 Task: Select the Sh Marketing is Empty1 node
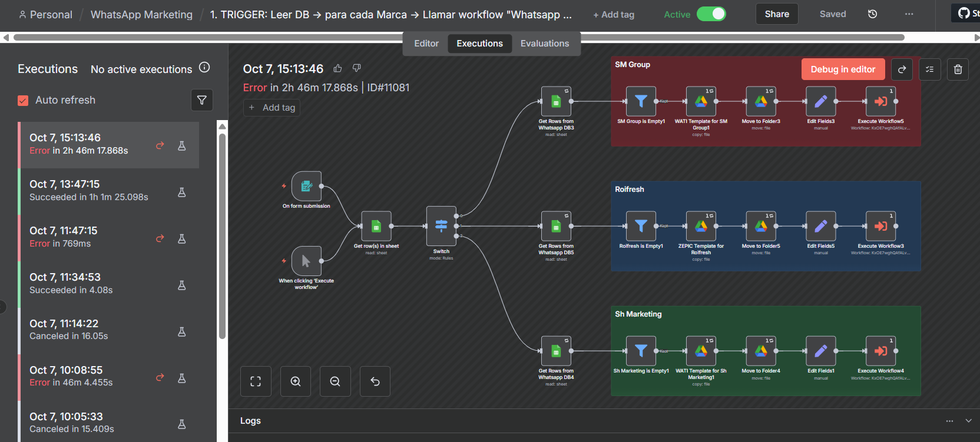pos(641,351)
